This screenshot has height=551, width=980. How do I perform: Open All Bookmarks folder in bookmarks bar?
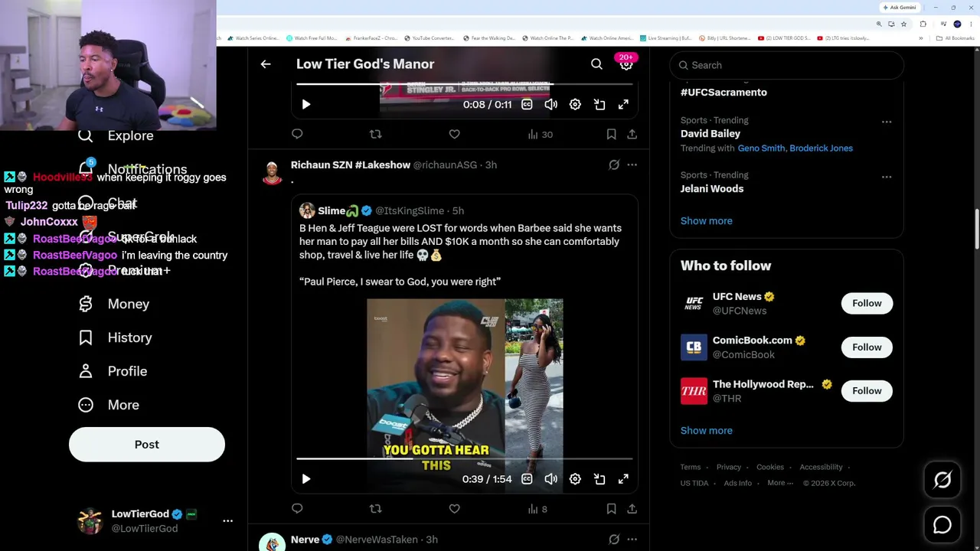click(x=956, y=38)
